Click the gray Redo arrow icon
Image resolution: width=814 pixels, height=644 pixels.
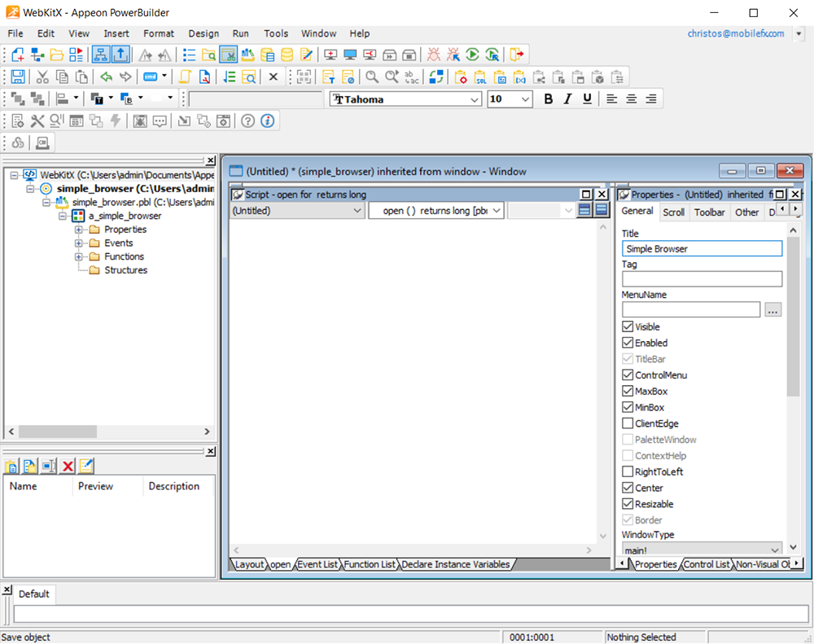point(125,77)
